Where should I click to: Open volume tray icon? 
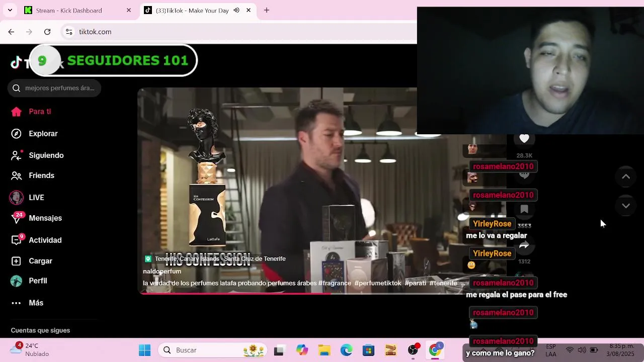[x=582, y=350]
